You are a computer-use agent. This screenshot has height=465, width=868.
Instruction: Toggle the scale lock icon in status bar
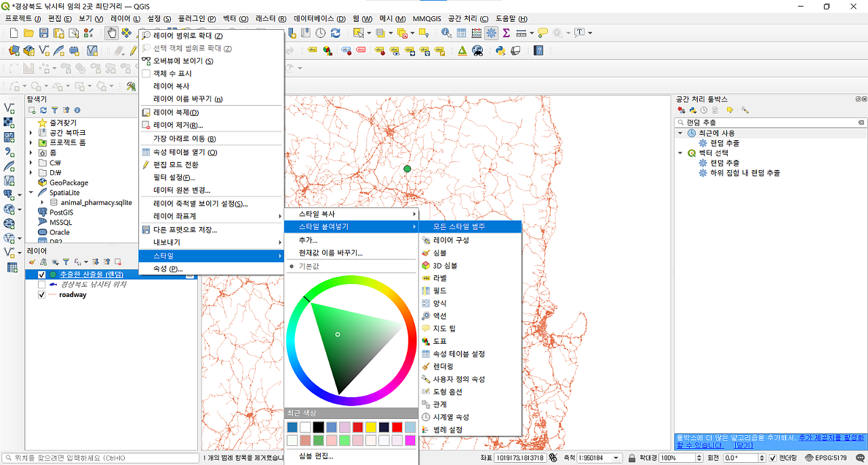631,458
